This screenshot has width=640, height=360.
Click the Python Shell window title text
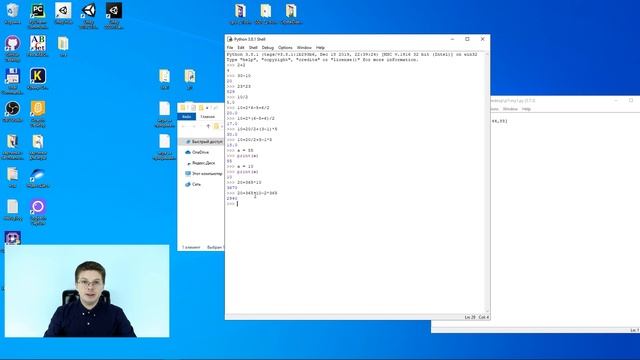coord(250,39)
